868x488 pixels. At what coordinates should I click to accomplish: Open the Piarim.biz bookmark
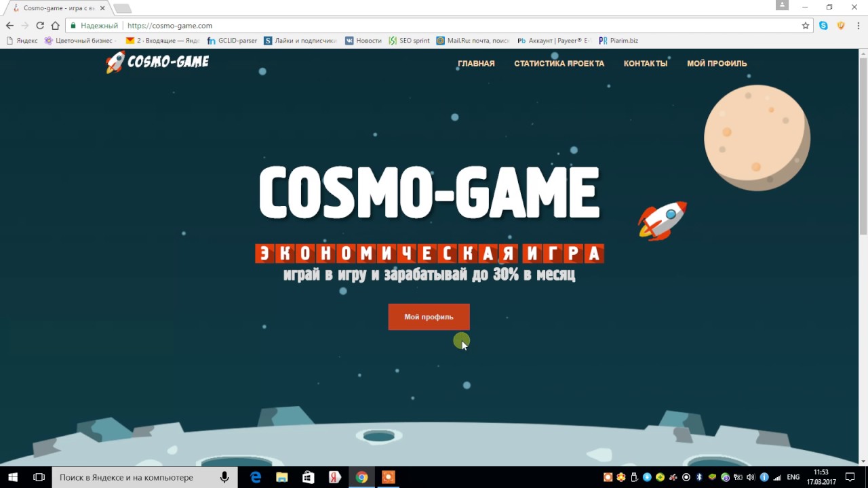coord(618,41)
